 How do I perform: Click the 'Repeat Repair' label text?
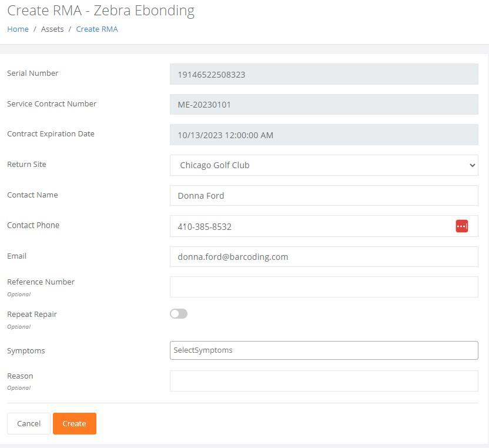[32, 314]
